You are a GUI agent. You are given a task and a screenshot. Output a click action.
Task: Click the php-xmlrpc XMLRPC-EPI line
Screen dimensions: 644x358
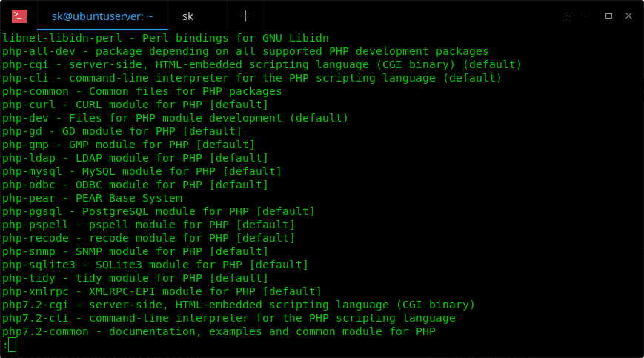coord(162,291)
